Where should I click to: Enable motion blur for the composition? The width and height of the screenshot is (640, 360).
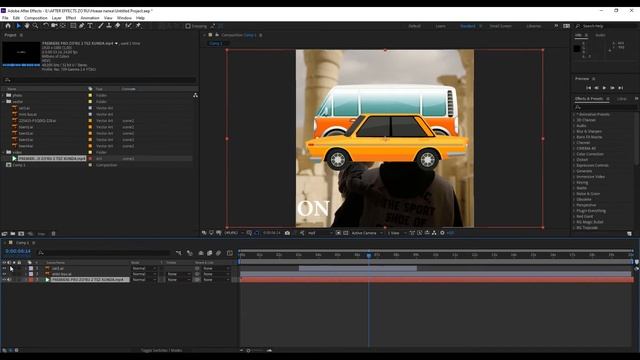coord(218,253)
